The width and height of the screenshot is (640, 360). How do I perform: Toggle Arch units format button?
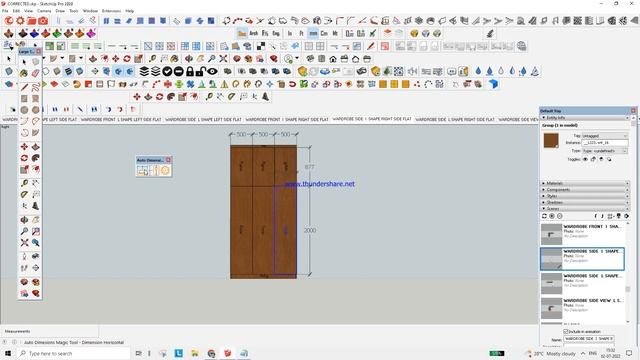click(x=253, y=33)
